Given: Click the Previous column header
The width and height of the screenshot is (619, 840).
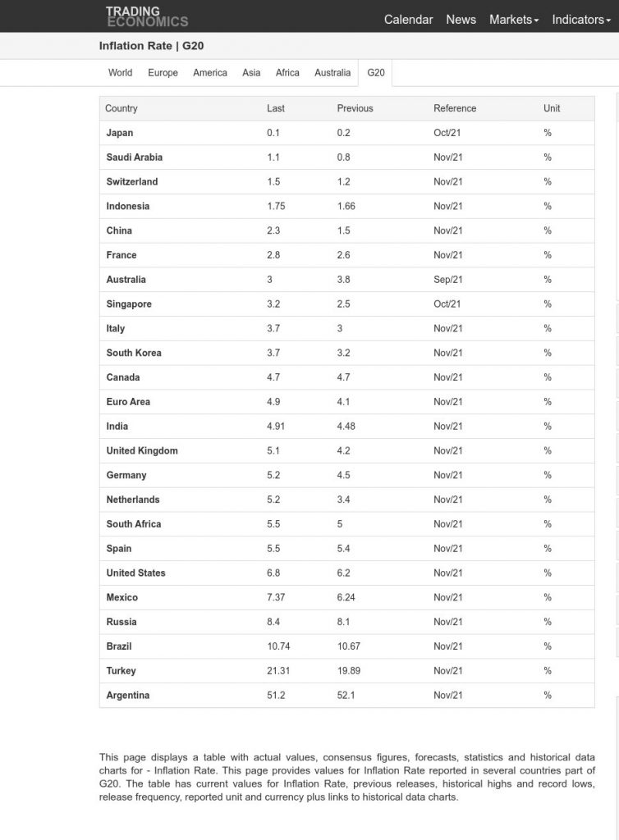Looking at the screenshot, I should (x=355, y=108).
